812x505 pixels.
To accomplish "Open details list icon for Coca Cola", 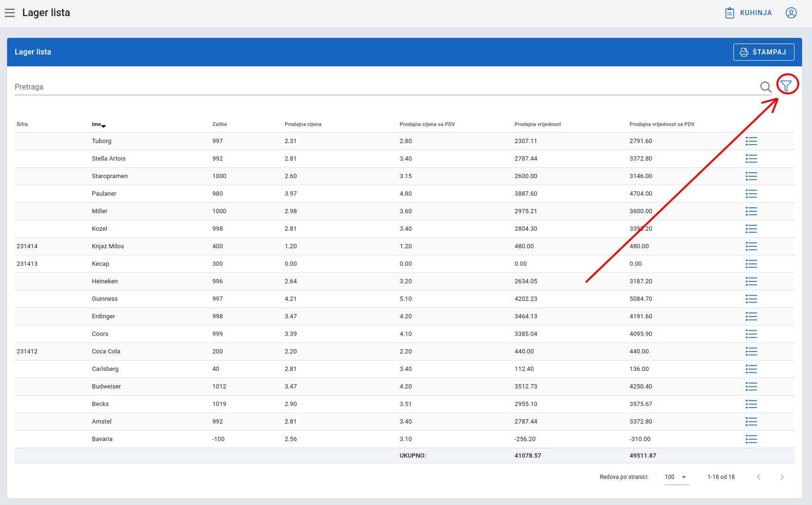I will 751,352.
